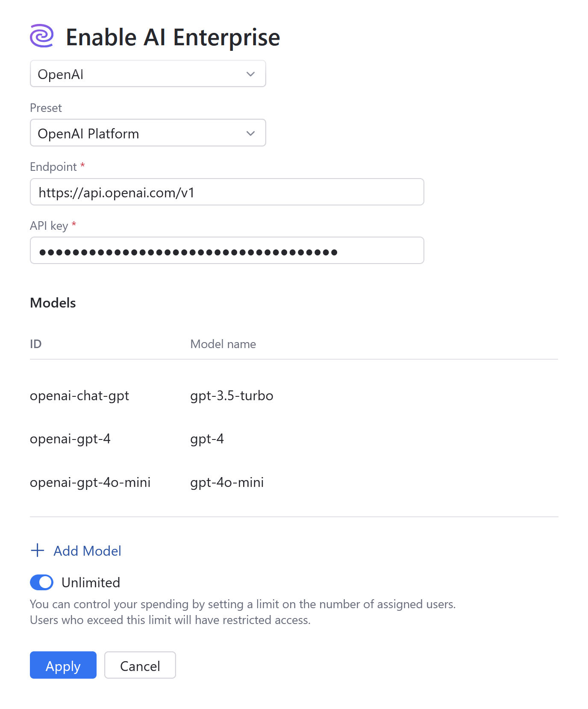The height and width of the screenshot is (709, 588).
Task: Select the openai-gpt-4 model row
Action: pyautogui.click(x=71, y=439)
